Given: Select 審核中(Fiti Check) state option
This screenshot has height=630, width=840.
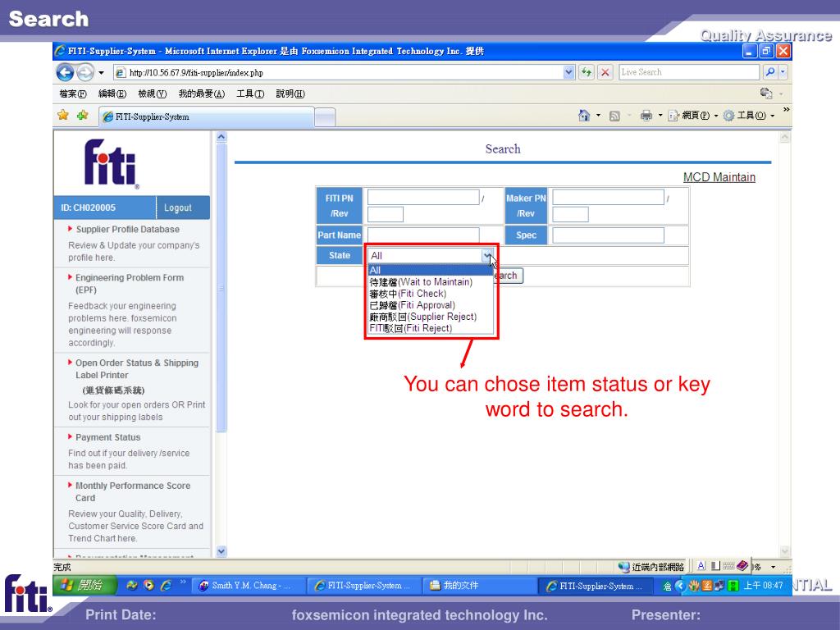Looking at the screenshot, I should tap(431, 294).
